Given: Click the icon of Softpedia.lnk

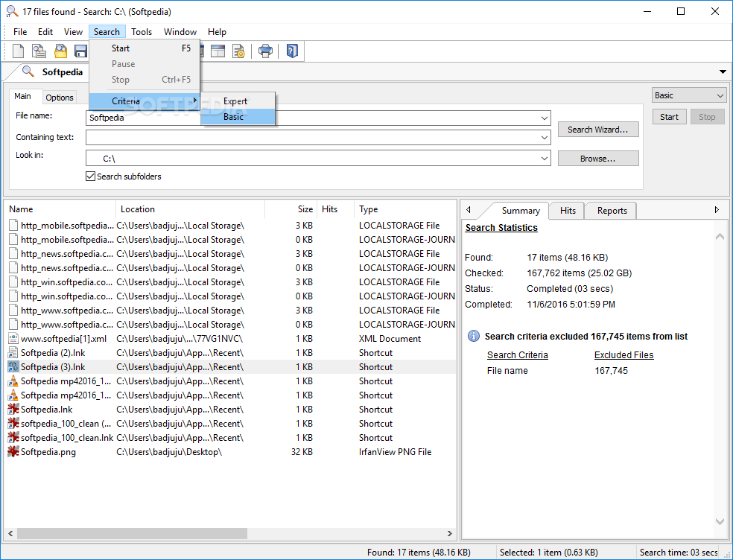Looking at the screenshot, I should click(13, 409).
